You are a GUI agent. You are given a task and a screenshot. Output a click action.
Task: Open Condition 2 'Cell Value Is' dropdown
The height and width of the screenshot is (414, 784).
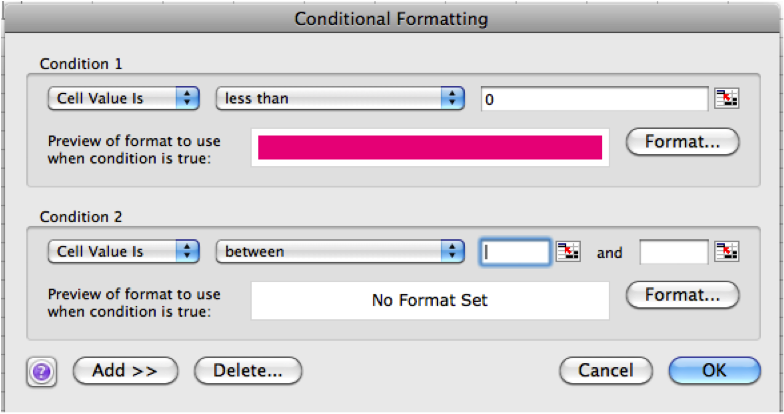coord(124,252)
